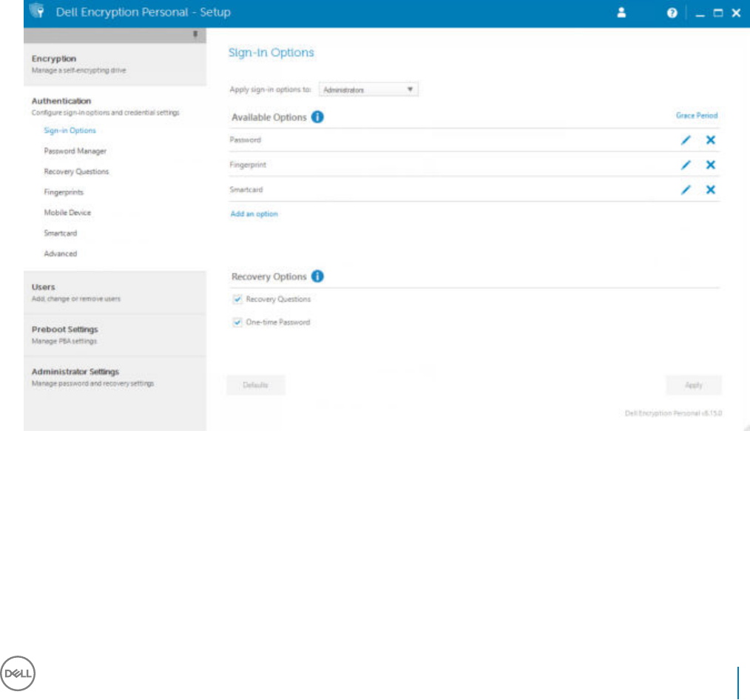Open the Apply sign-in options dropdown

[368, 89]
